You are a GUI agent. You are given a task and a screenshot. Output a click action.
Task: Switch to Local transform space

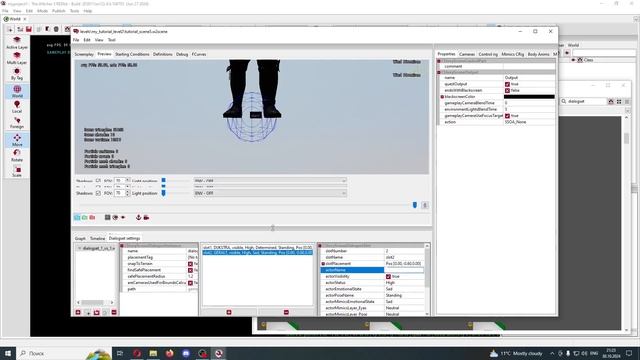17,105
